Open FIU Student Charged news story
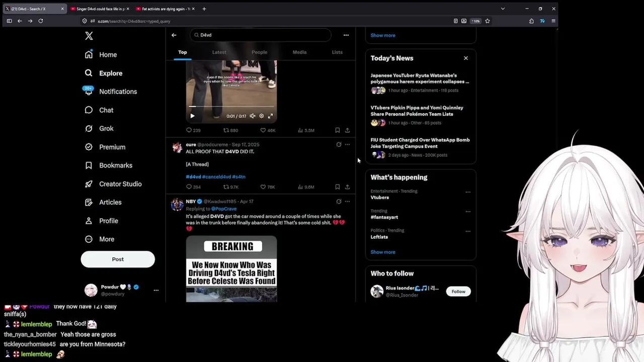The image size is (644, 362). coord(421,148)
